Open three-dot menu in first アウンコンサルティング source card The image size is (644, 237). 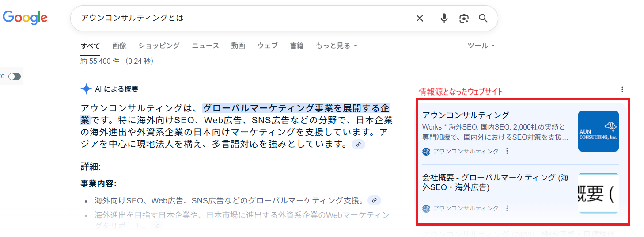click(x=507, y=151)
